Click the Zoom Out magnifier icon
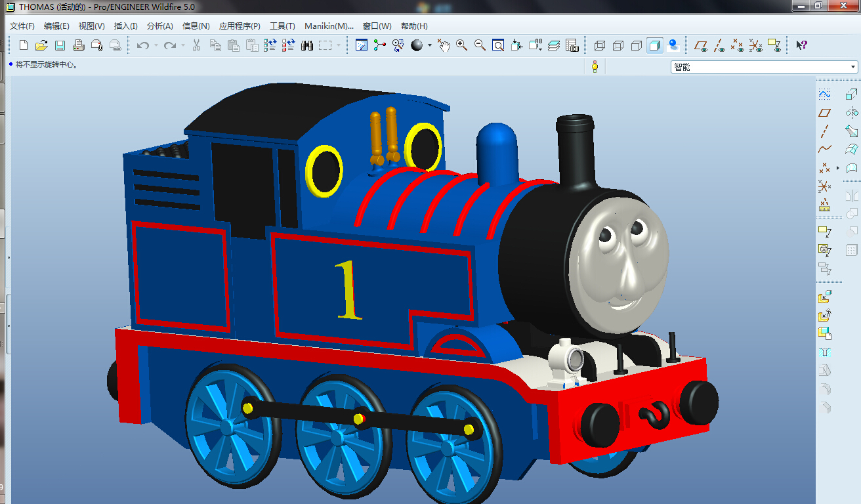The width and height of the screenshot is (861, 504). point(480,45)
